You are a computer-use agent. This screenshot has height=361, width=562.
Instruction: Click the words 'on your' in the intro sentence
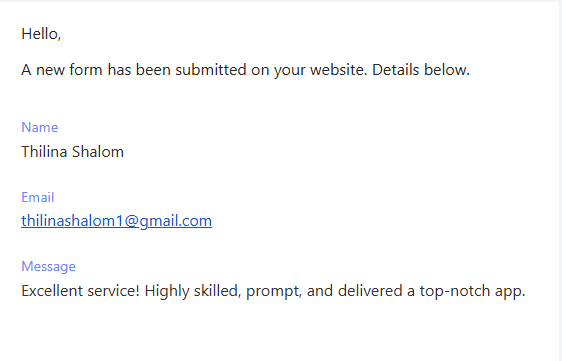pyautogui.click(x=278, y=70)
